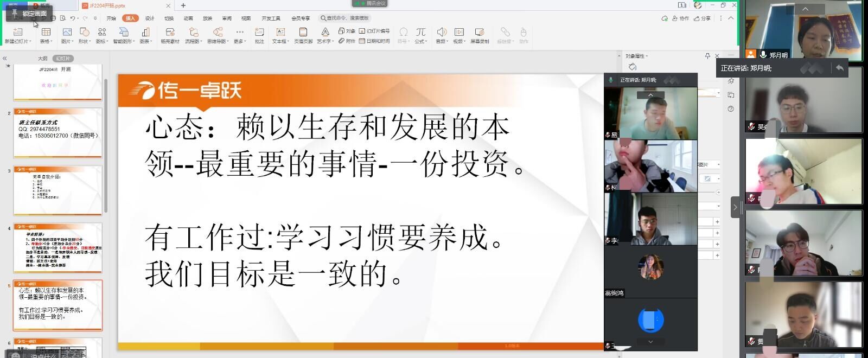Collapse the slide panel with the double chevron
This screenshot has height=358, width=868.
coord(4,58)
